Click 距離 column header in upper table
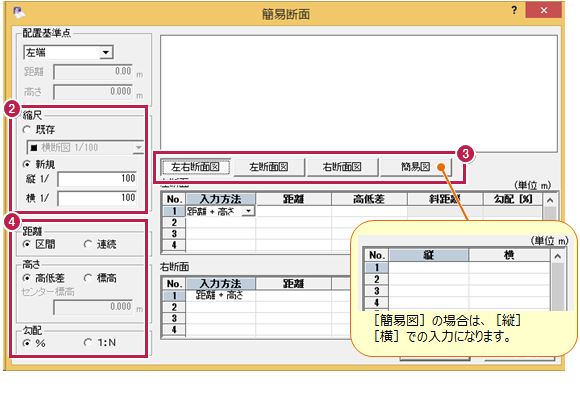 tap(294, 199)
